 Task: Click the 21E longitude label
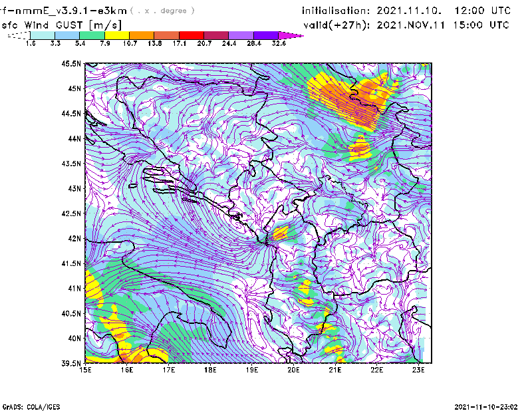pyautogui.click(x=335, y=370)
